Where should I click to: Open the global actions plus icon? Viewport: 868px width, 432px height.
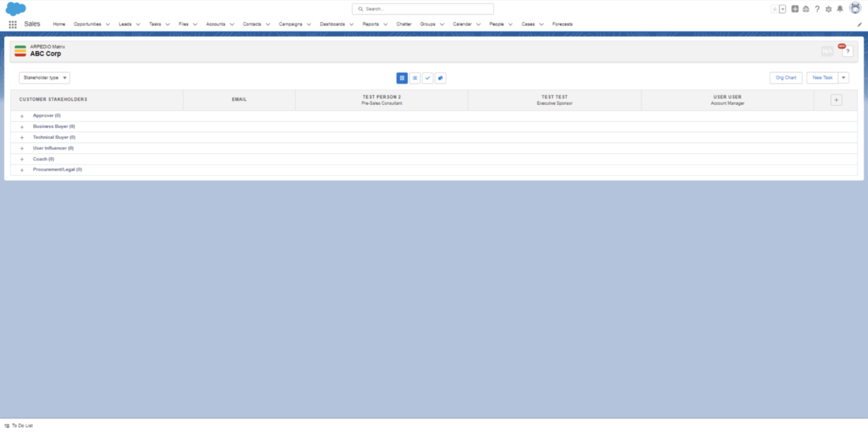[x=795, y=9]
